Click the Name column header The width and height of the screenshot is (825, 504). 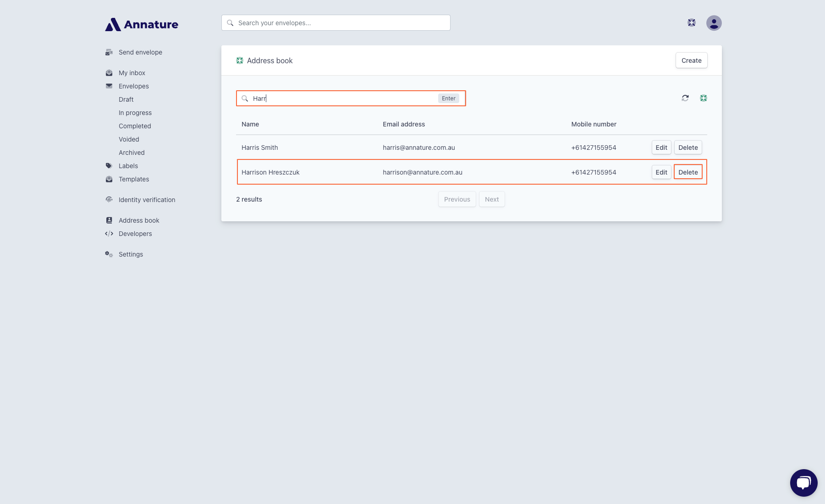(x=250, y=124)
